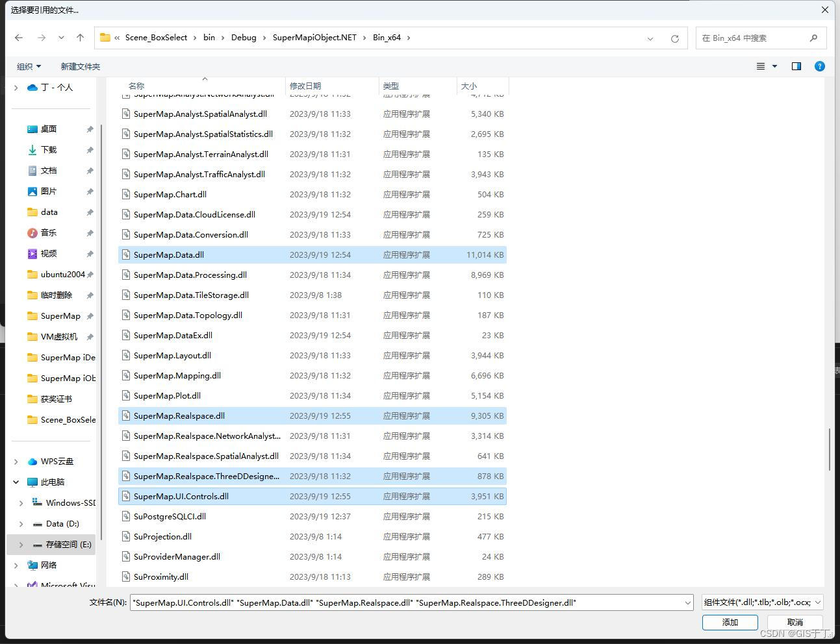This screenshot has width=840, height=644.
Task: Select SuperMap.Plot.dll file icon
Action: 126,395
